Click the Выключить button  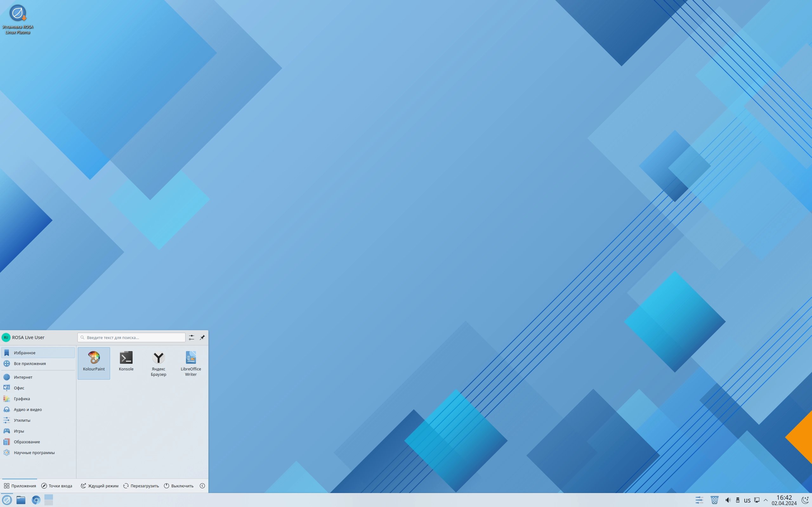coord(179,485)
